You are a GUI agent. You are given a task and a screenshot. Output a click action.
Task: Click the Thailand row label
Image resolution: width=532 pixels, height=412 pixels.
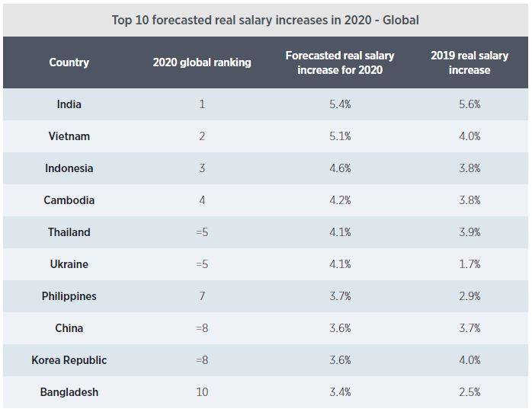point(69,232)
